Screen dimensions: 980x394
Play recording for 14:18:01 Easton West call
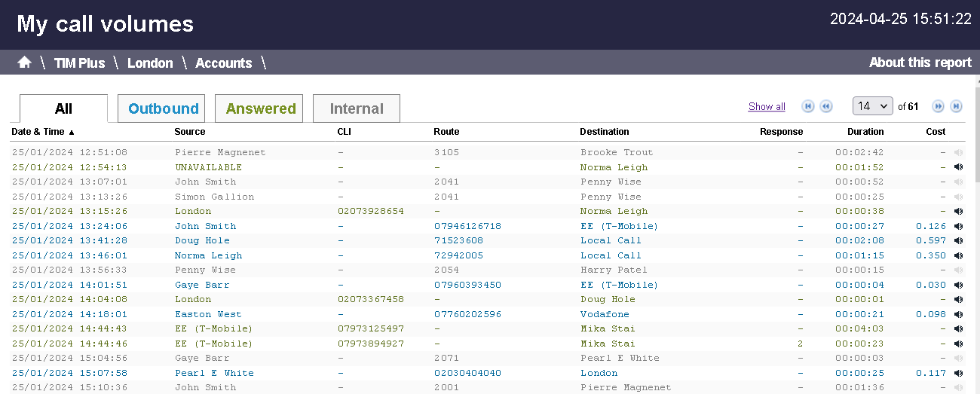958,314
